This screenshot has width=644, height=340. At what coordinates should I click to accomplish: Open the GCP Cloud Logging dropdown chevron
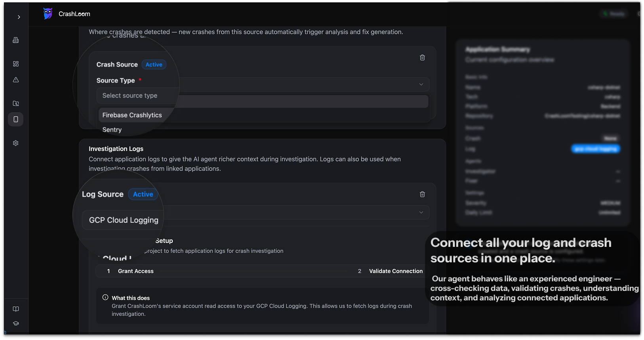click(x=421, y=212)
